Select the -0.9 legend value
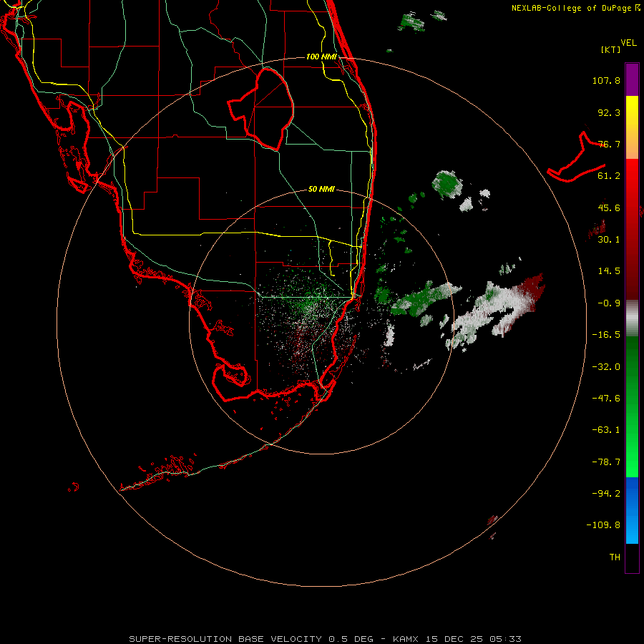The width and height of the screenshot is (644, 644). (x=609, y=303)
